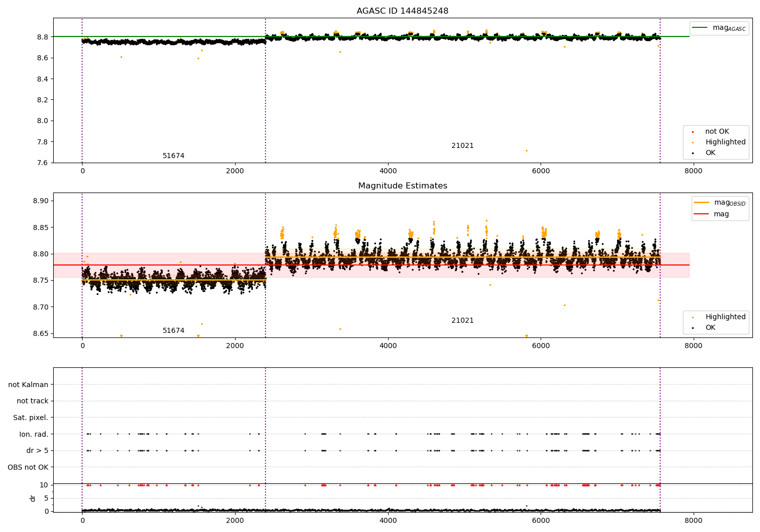Click x-axis tick "8000" under the top plot
Image resolution: width=760 pixels, height=532 pixels.
[x=694, y=171]
